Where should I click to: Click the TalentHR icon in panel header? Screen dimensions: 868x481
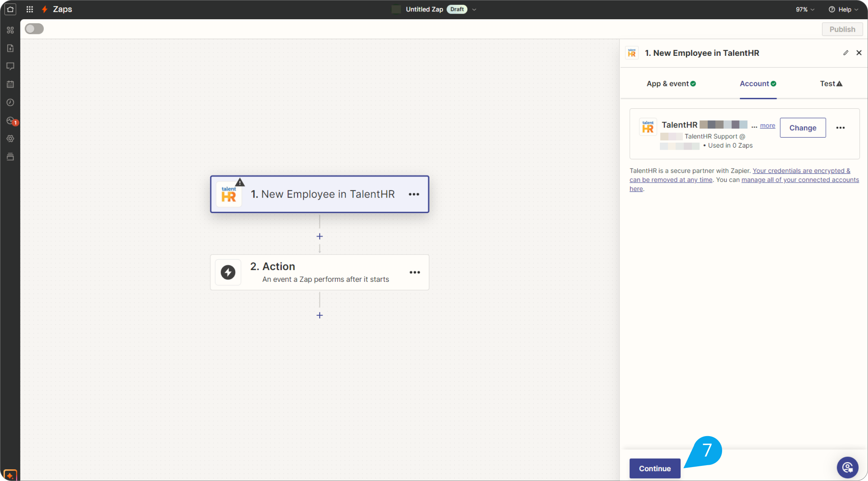click(x=632, y=53)
